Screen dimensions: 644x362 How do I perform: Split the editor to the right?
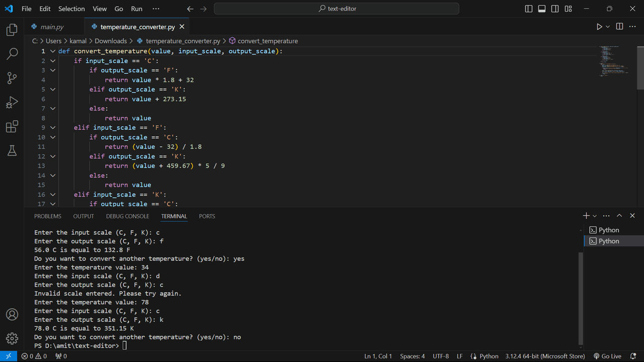(x=619, y=27)
